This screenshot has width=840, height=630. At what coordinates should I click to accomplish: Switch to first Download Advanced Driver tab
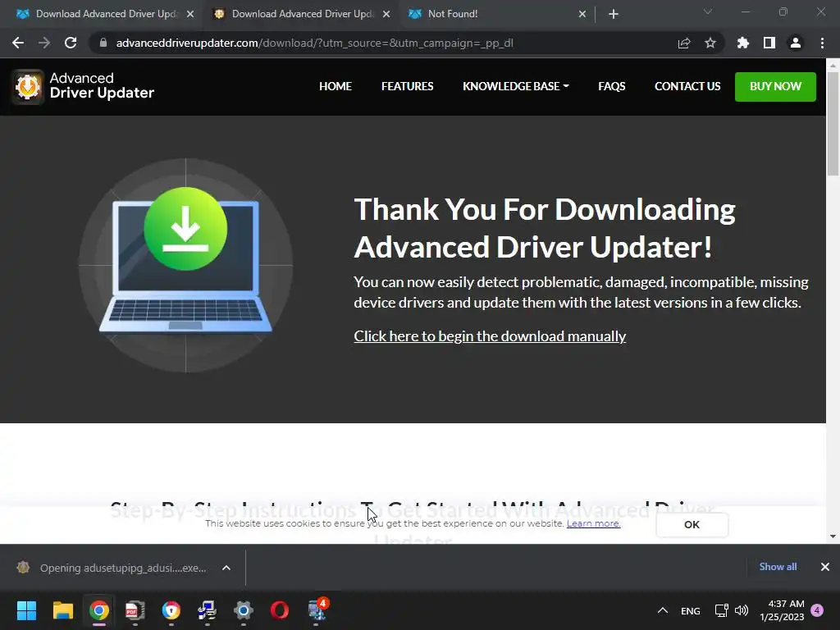(x=107, y=14)
